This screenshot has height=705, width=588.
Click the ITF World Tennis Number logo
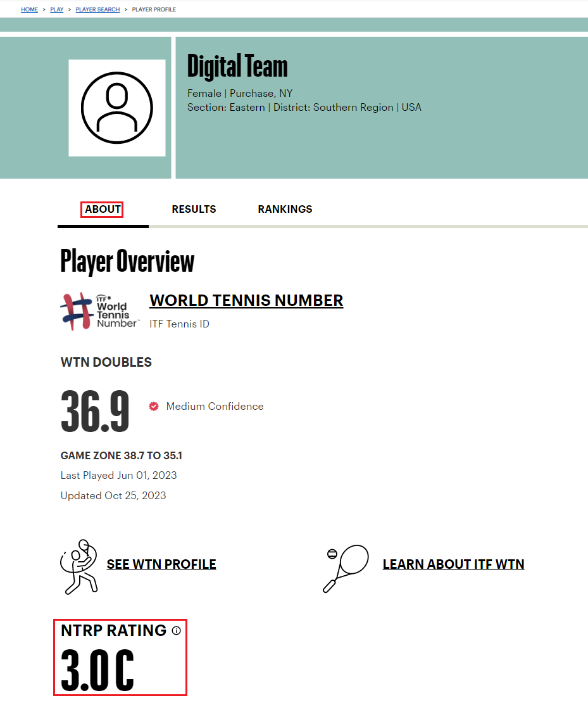coord(99,311)
